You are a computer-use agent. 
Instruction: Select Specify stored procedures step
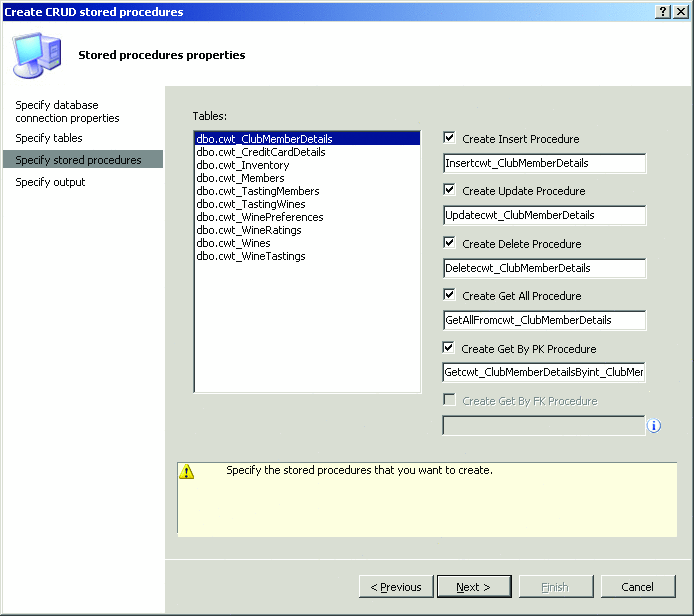point(83,159)
